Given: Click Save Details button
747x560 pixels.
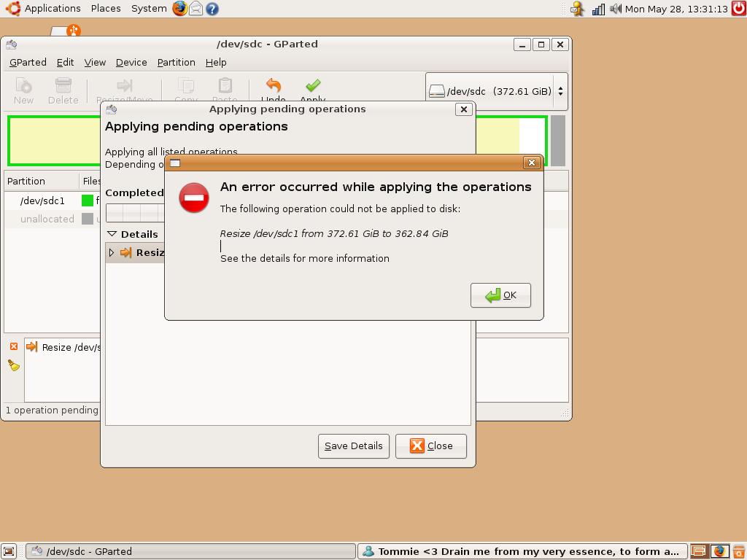Looking at the screenshot, I should coord(354,446).
